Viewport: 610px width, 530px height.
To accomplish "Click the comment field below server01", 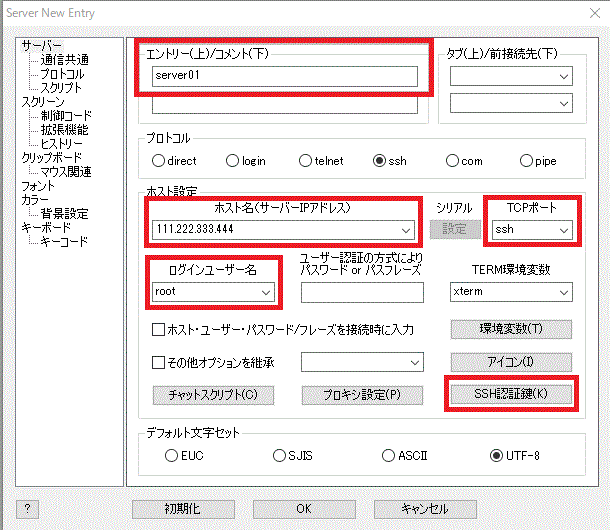I will pyautogui.click(x=285, y=105).
